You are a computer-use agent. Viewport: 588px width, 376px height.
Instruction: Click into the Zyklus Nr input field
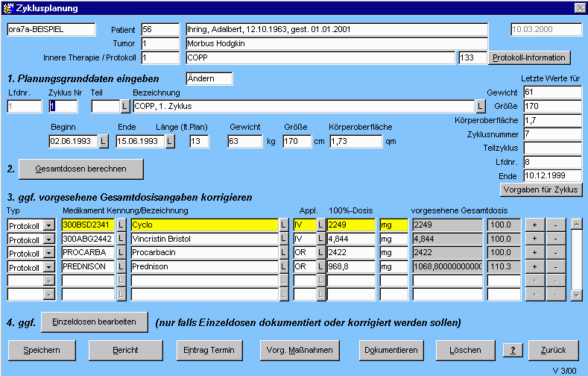pos(63,106)
